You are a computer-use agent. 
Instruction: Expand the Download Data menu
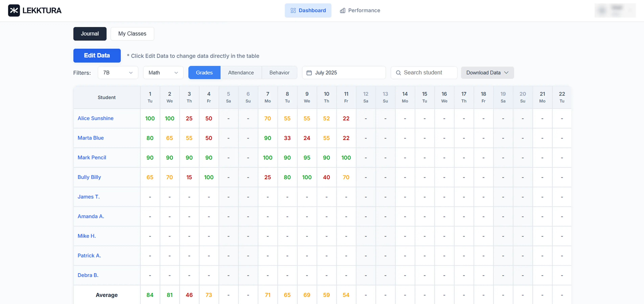coord(487,73)
